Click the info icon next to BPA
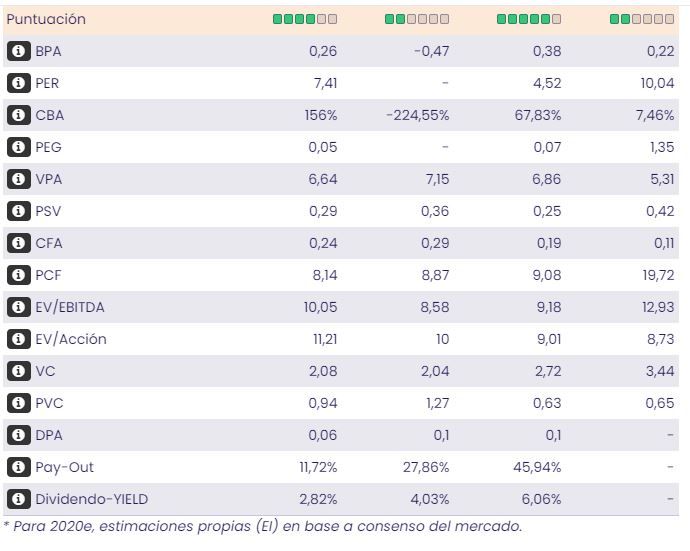The height and width of the screenshot is (551, 690). (x=18, y=51)
